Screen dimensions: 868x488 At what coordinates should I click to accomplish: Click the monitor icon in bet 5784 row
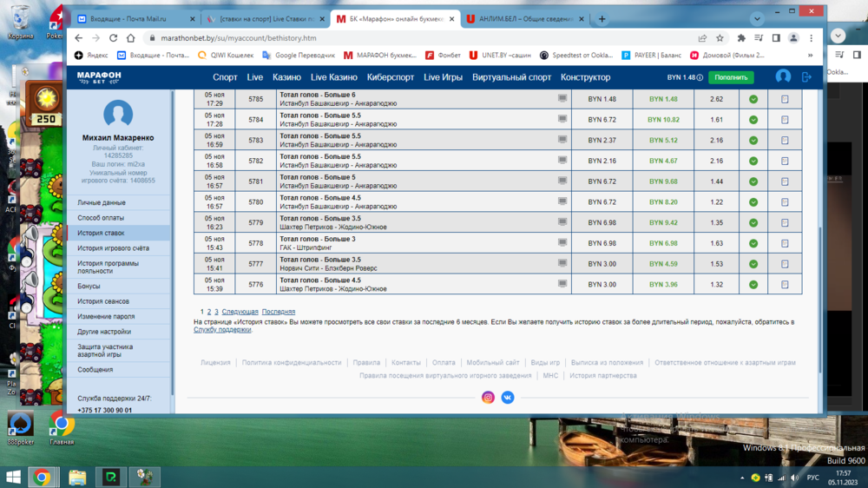click(562, 120)
